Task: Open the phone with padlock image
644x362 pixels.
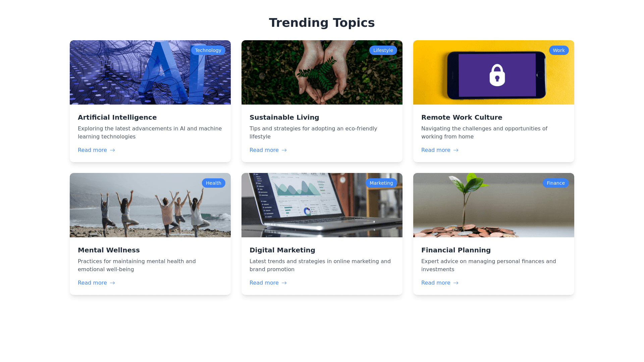Action: click(x=494, y=72)
